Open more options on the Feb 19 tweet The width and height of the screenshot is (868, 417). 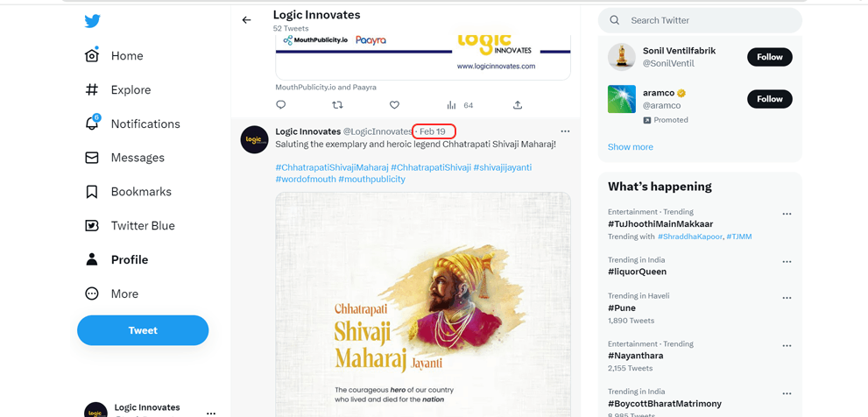click(565, 131)
